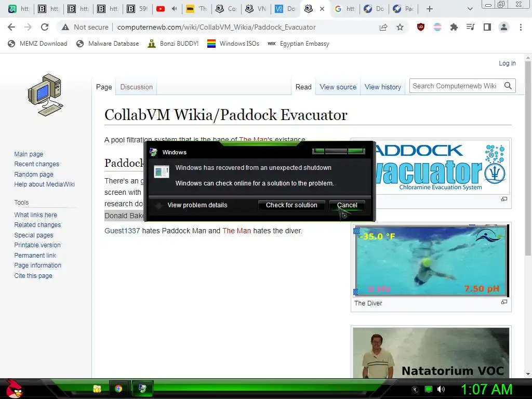
Task: Open What links here tool
Action: click(x=36, y=215)
